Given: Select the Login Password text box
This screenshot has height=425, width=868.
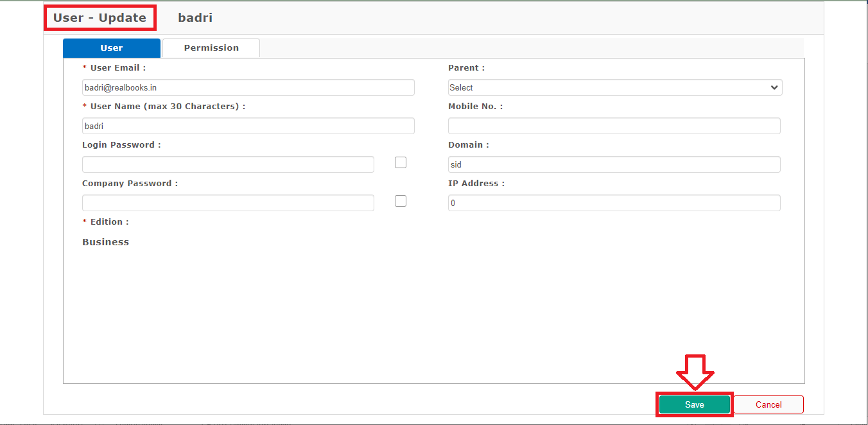Looking at the screenshot, I should [x=228, y=164].
